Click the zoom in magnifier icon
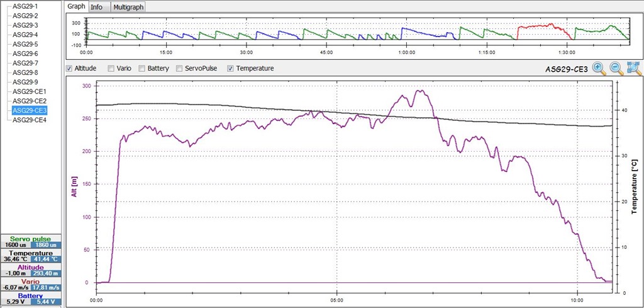Screen dimensions: 644x308 pos(598,69)
